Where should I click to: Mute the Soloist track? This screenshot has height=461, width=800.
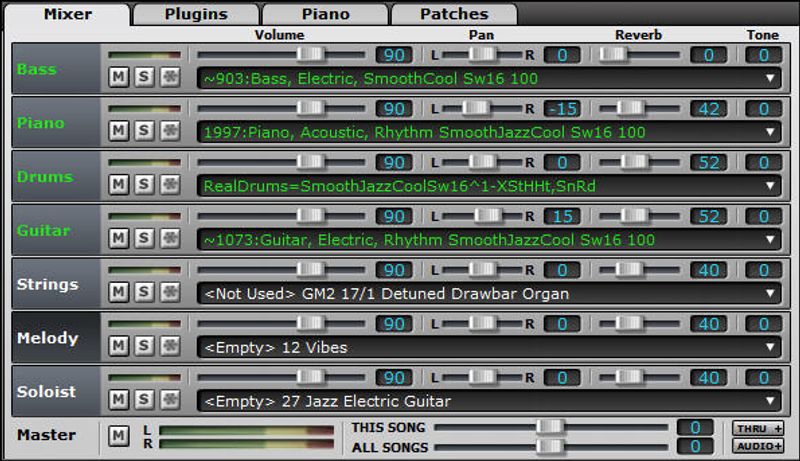118,400
